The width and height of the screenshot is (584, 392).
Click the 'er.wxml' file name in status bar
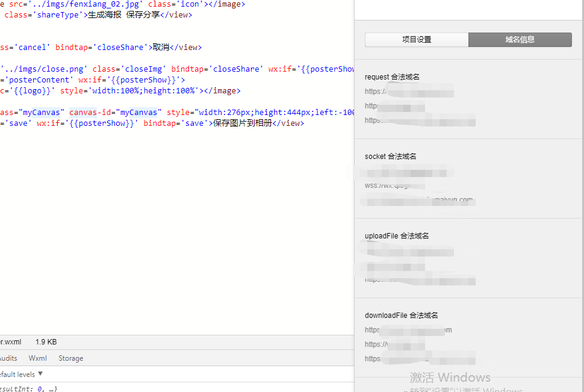click(x=10, y=341)
